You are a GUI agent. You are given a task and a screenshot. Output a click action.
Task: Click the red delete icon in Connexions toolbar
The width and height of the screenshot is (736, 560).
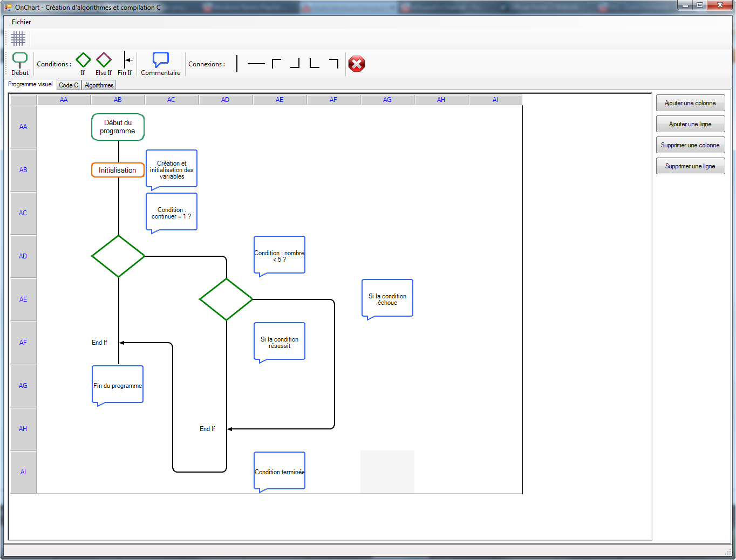357,64
